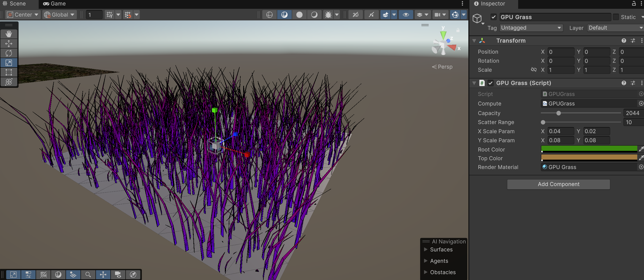Click the eyedropper next to Root Color
The image size is (644, 280).
[641, 149]
